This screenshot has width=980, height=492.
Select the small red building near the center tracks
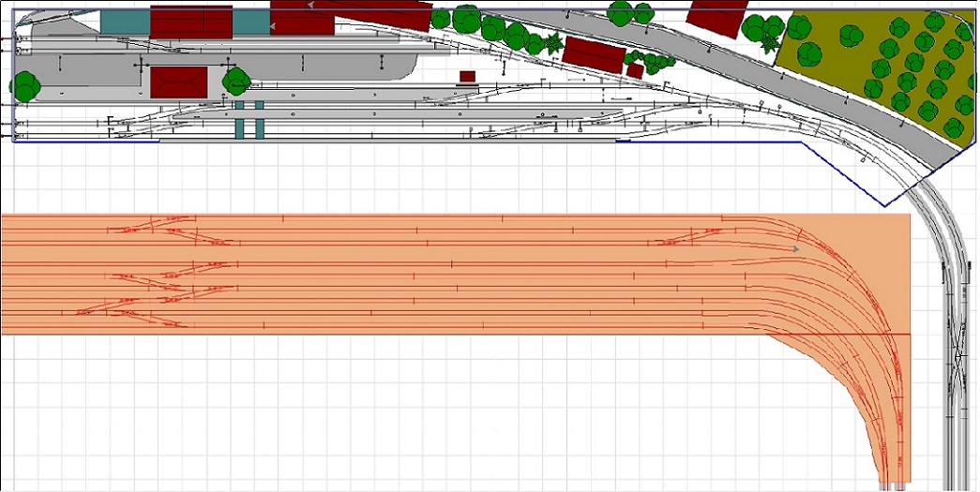467,77
